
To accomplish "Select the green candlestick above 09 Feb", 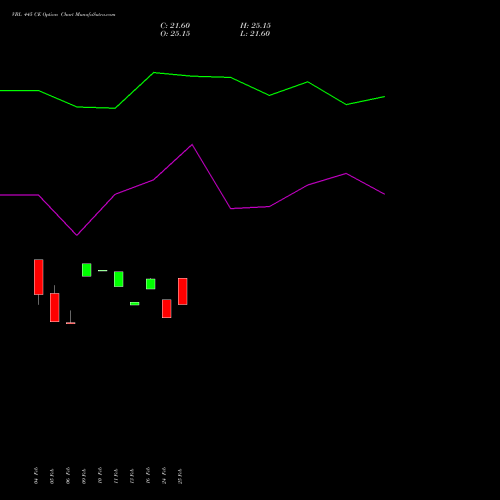I will coord(87,270).
